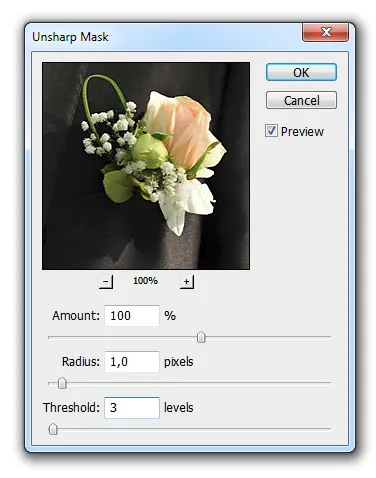This screenshot has height=478, width=376.
Task: Close the Unsharp Mask dialog
Action: click(x=325, y=32)
